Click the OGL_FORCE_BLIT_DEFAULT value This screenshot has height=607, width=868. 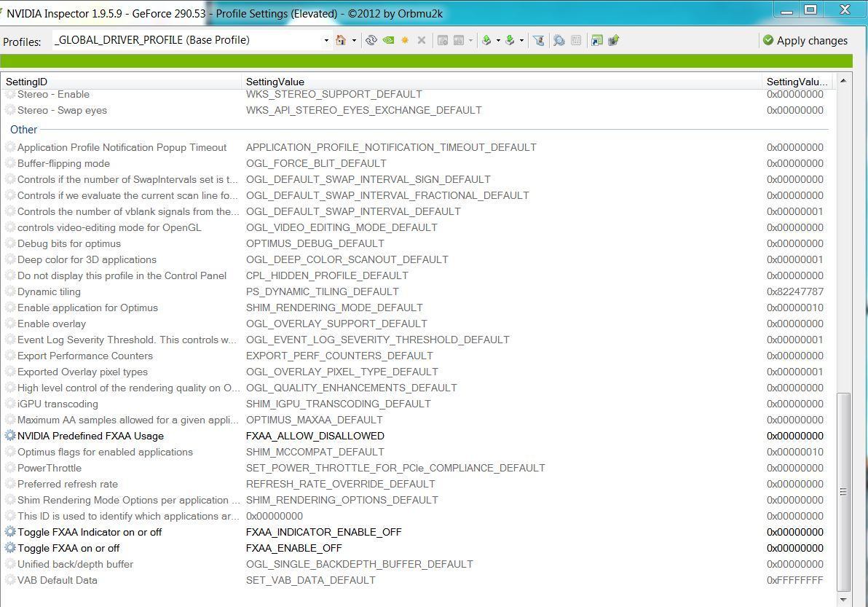tap(316, 163)
